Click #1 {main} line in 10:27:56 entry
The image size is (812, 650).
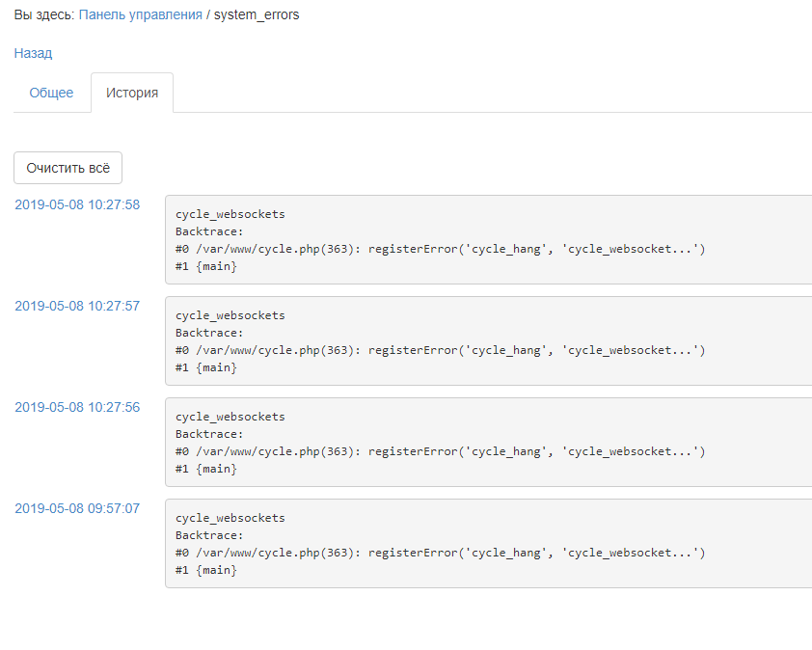[205, 469]
